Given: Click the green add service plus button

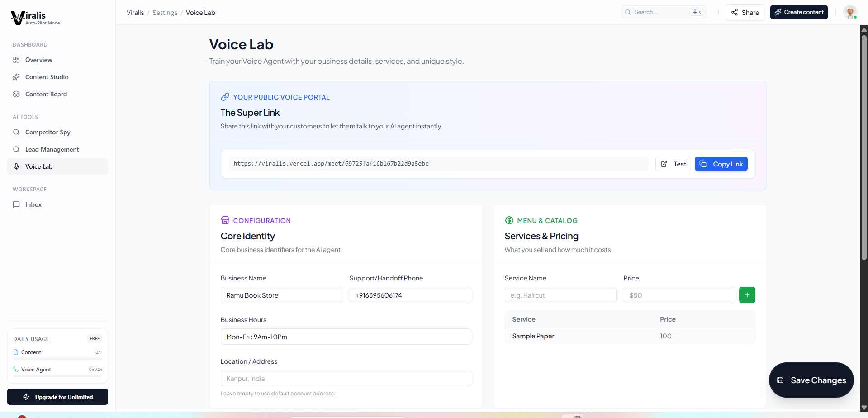Looking at the screenshot, I should (747, 295).
